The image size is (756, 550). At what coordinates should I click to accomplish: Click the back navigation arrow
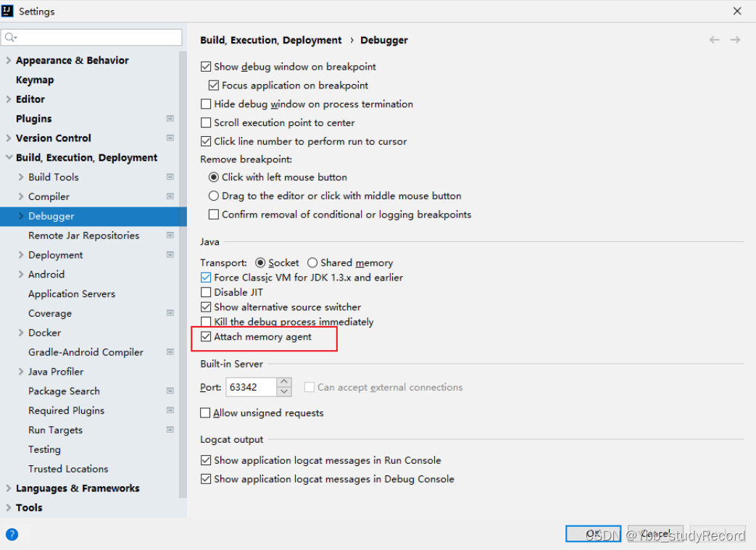[714, 40]
